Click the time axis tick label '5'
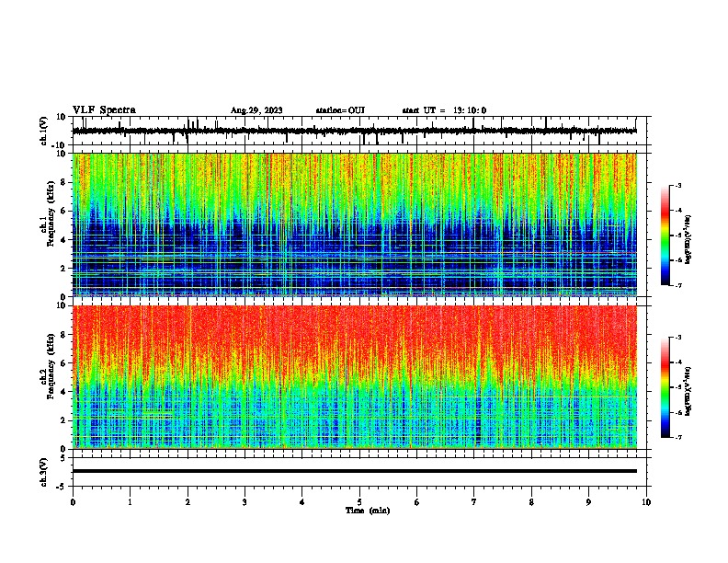 tap(359, 502)
